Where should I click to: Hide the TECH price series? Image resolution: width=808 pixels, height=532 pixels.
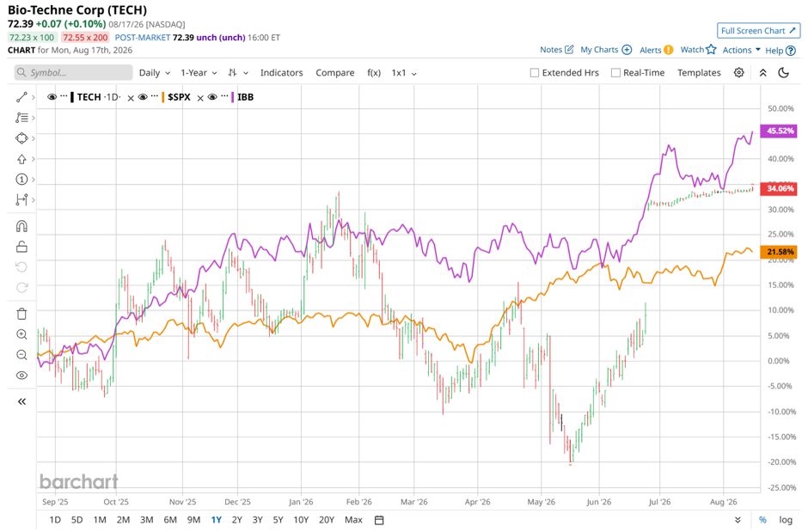tap(52, 97)
